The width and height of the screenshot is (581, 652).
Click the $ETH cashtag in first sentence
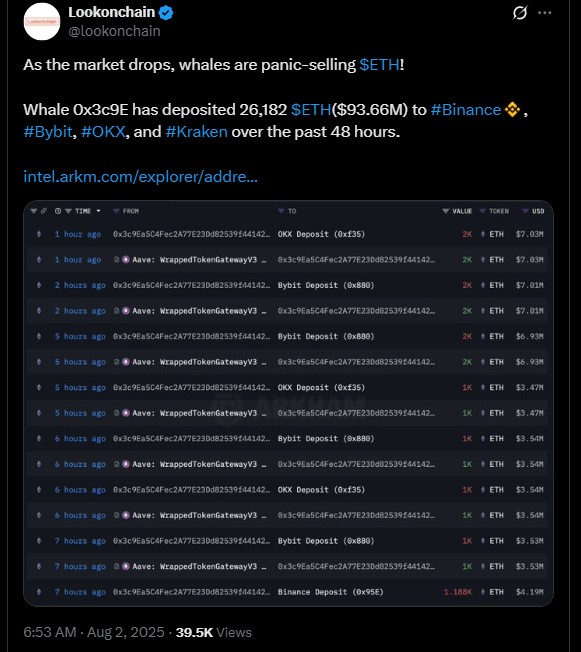click(379, 65)
